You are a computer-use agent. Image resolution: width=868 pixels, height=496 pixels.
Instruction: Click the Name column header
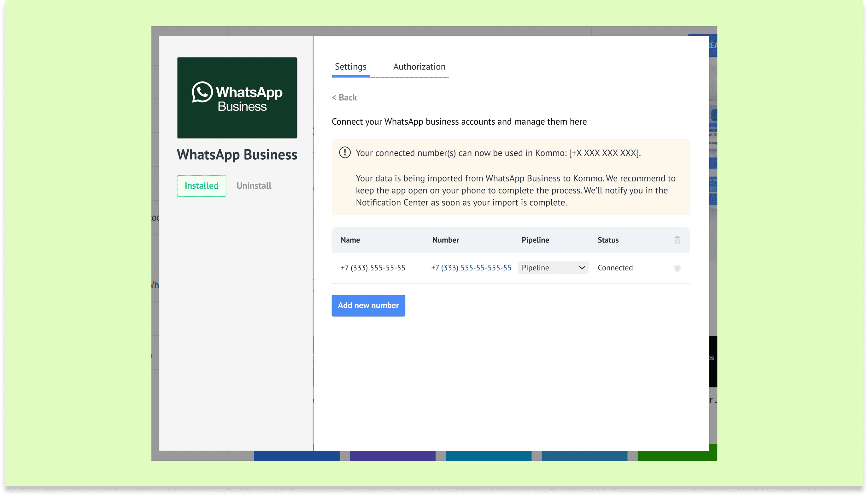350,240
